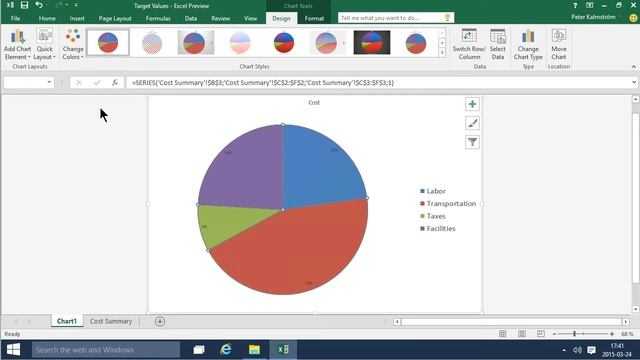Click inside the Name Box
Screen dimensions: 640x360
pyautogui.click(x=24, y=82)
